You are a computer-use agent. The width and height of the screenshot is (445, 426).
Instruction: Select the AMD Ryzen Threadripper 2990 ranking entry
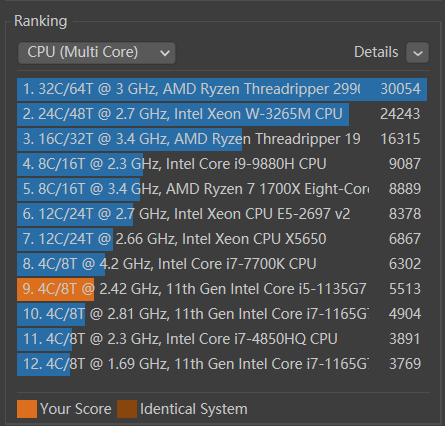click(222, 89)
